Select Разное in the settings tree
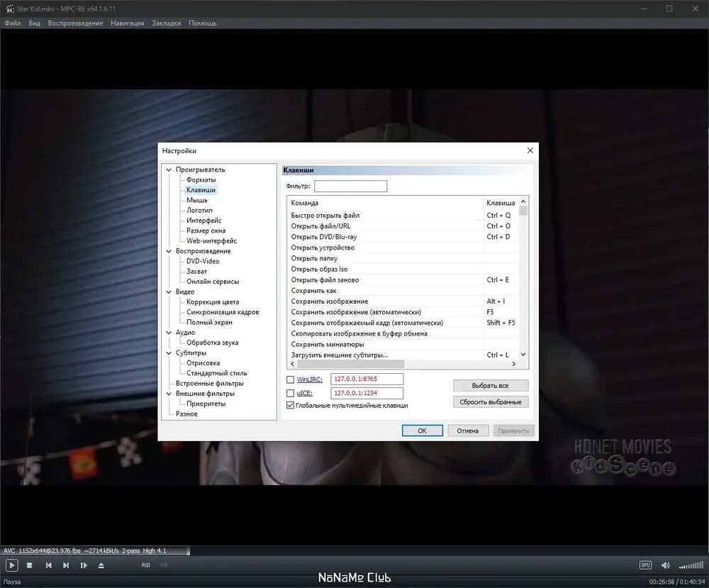 pyautogui.click(x=186, y=414)
